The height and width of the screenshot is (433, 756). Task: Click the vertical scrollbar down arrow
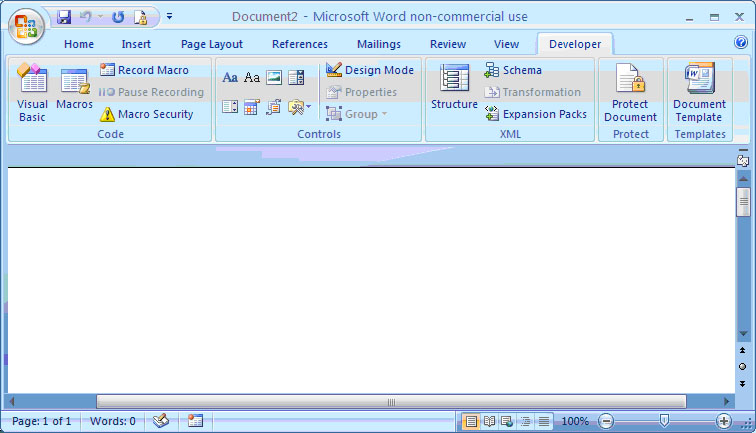[743, 334]
